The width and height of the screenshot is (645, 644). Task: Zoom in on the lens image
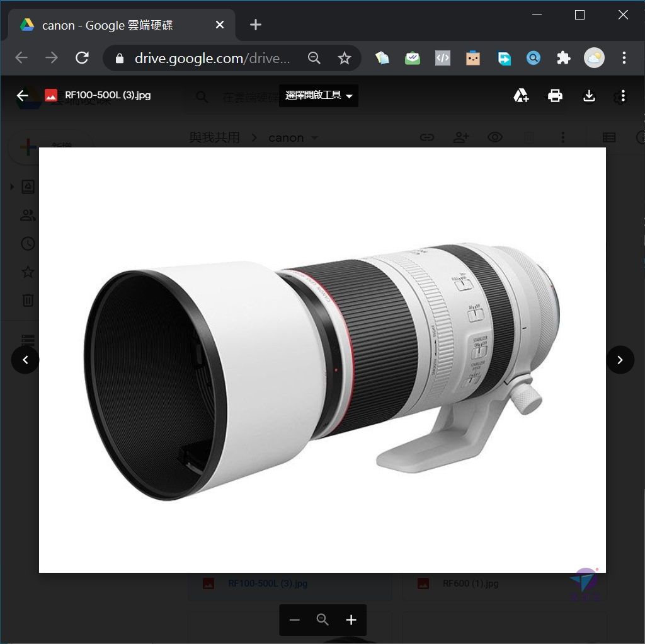351,619
